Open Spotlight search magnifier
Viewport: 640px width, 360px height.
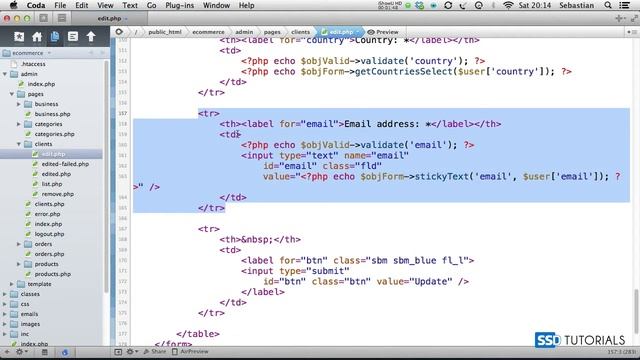point(608,5)
